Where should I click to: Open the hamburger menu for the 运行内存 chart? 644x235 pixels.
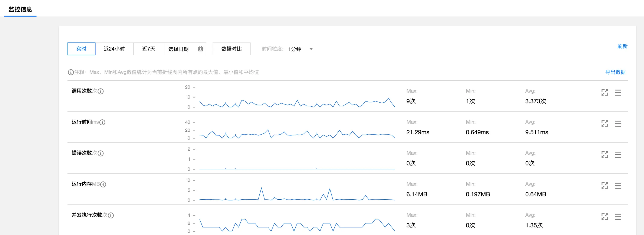[x=618, y=186]
